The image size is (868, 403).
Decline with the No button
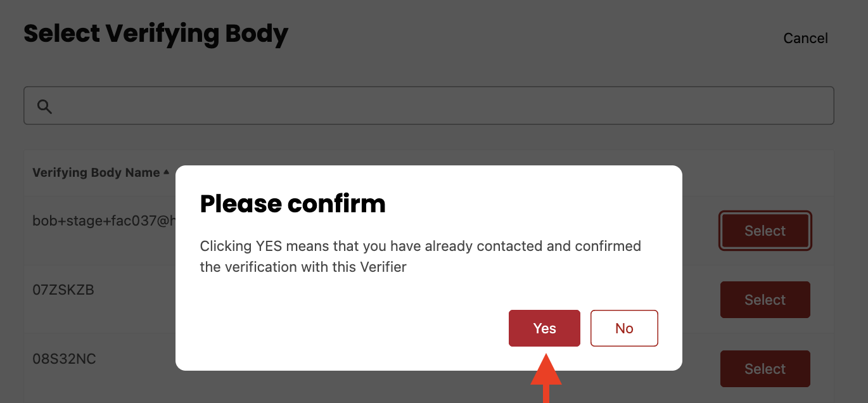point(624,328)
